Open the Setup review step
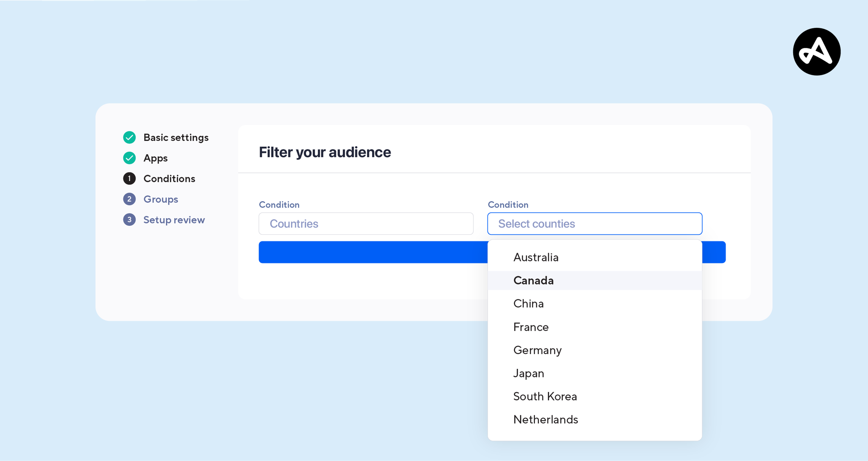 174,220
